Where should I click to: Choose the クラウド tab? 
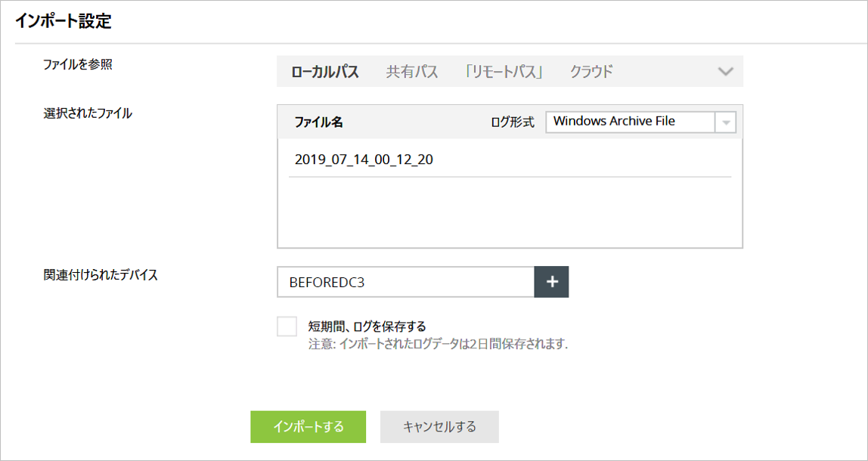pos(591,73)
